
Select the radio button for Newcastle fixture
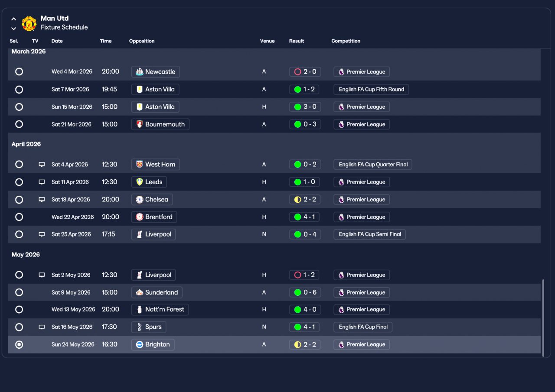pyautogui.click(x=19, y=72)
